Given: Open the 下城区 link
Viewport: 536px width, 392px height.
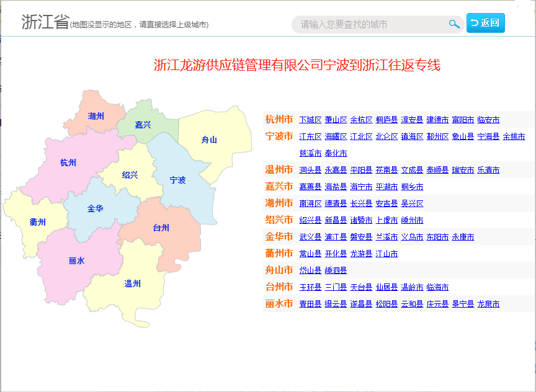Looking at the screenshot, I should point(310,120).
